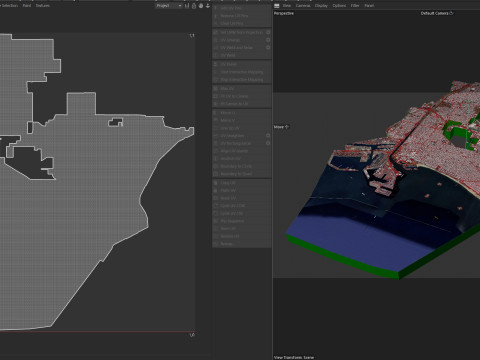Open the UV Rectangularize options gear
This screenshot has height=360, width=480.
click(268, 143)
